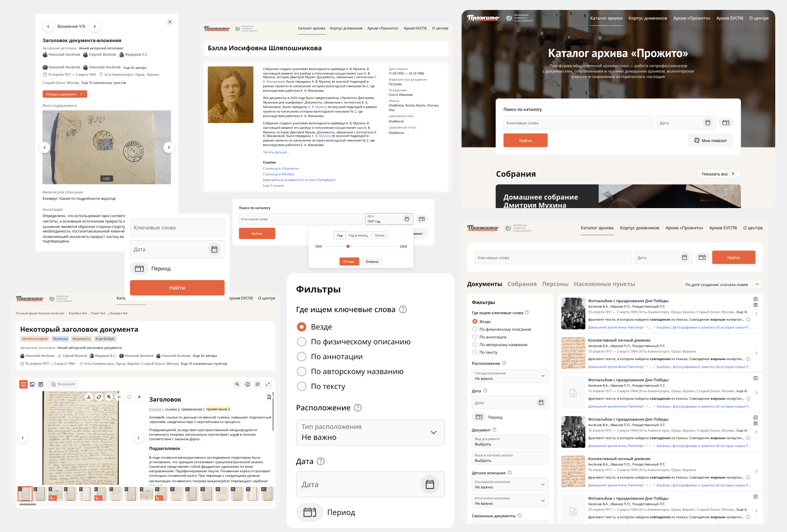Enter fullscreen via the expand arrows icon

268,384
